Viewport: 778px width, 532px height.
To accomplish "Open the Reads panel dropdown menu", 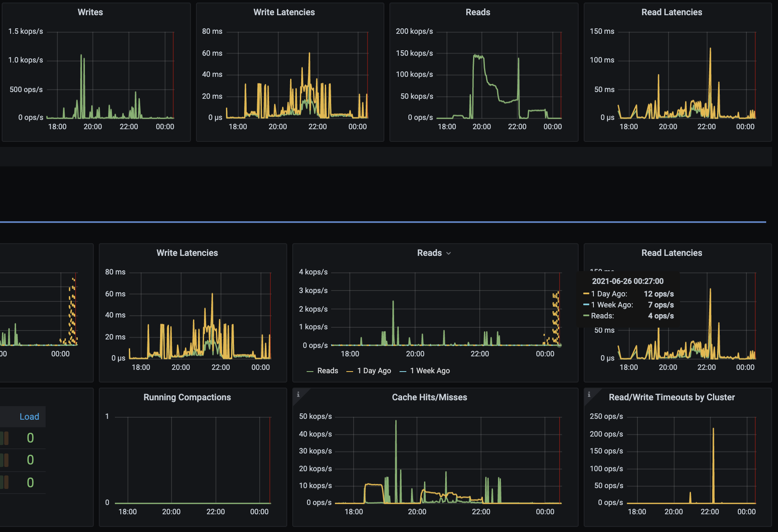I will 449,253.
